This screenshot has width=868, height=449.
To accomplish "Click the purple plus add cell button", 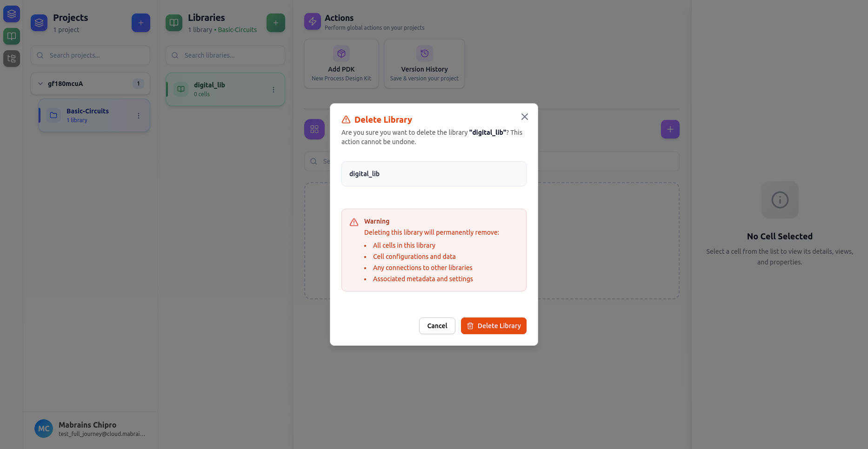I will point(670,129).
